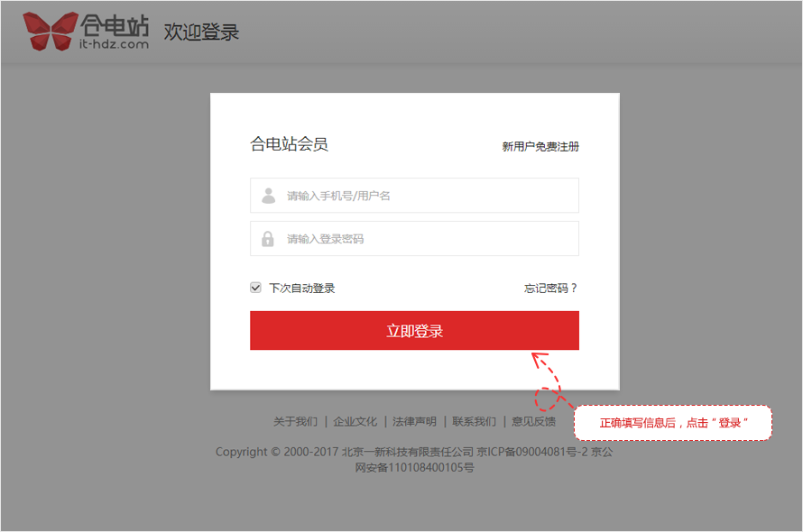Open the 意见反馈 feedback link
This screenshot has width=803, height=532.
(533, 421)
